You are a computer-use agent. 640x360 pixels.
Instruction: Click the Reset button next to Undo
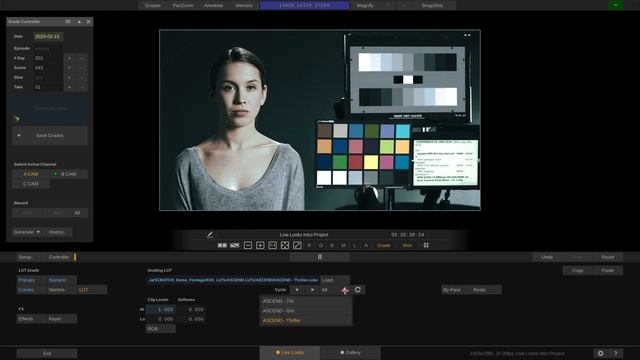[608, 257]
